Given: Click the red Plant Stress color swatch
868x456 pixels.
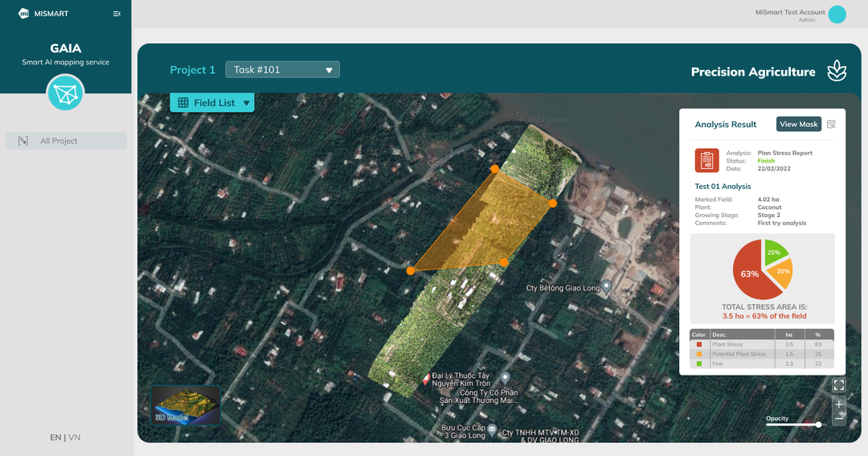Looking at the screenshot, I should click(x=699, y=345).
